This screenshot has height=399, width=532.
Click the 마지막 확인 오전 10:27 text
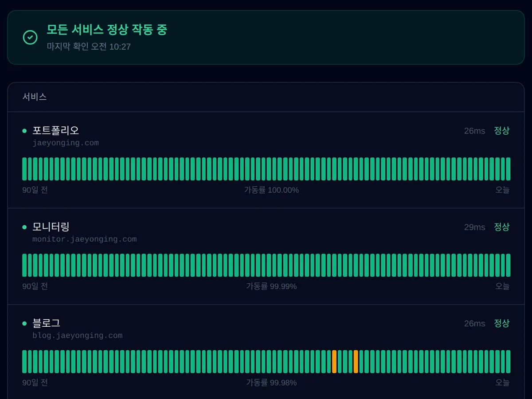click(89, 47)
